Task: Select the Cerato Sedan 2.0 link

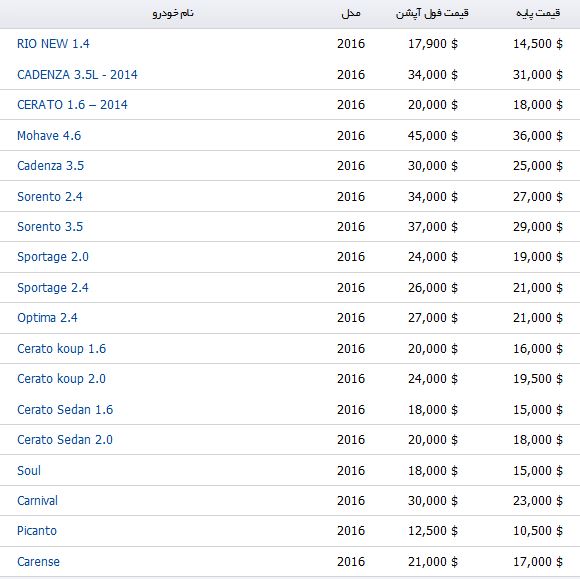Action: point(65,440)
